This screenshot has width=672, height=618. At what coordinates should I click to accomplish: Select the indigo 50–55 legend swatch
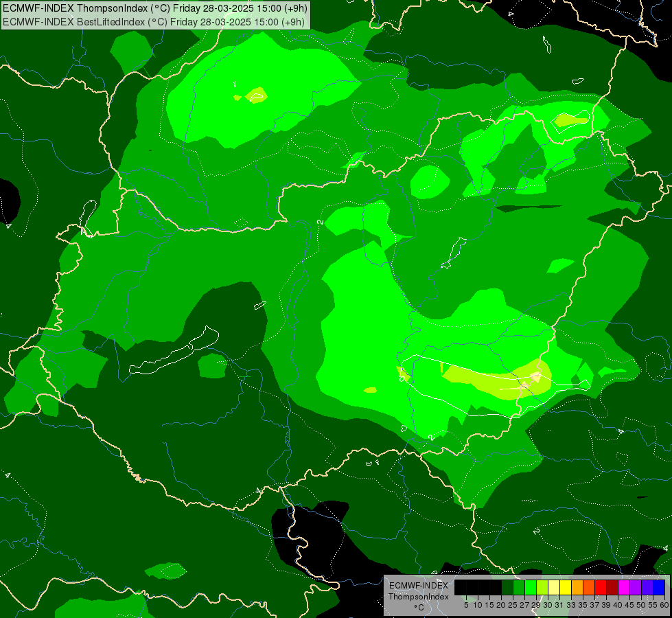pyautogui.click(x=647, y=587)
